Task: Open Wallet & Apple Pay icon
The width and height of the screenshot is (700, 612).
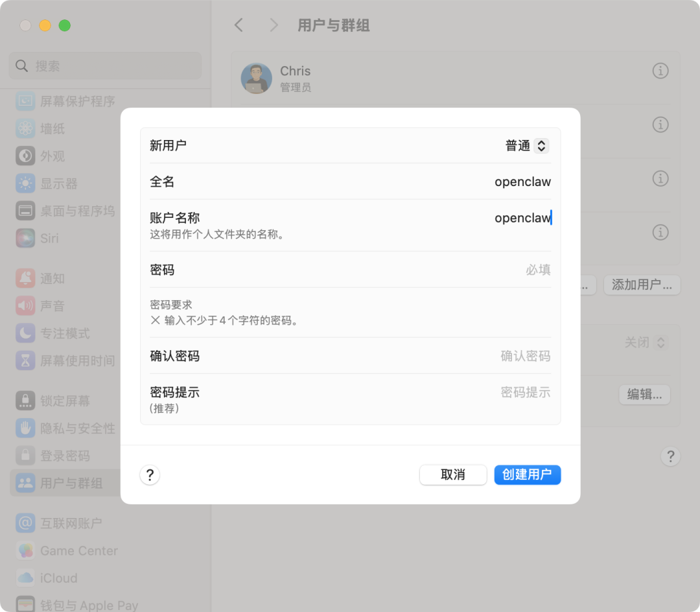Action: [x=25, y=605]
